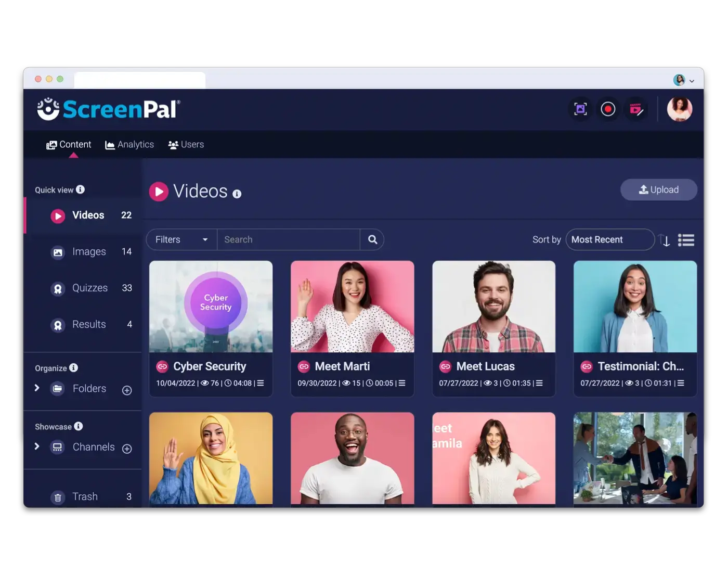Screen dimensions: 728x574
Task: Open the Users tab
Action: pos(186,144)
